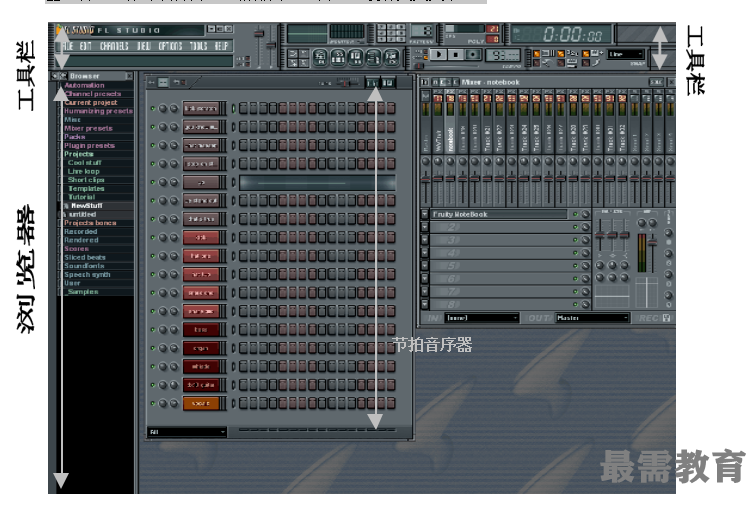
Task: Toggle the Fruity NoteBook slot enable LED
Action: pos(575,214)
